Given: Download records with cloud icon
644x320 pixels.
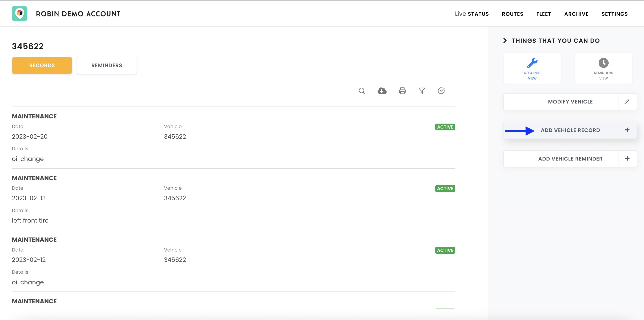Looking at the screenshot, I should coord(382,91).
